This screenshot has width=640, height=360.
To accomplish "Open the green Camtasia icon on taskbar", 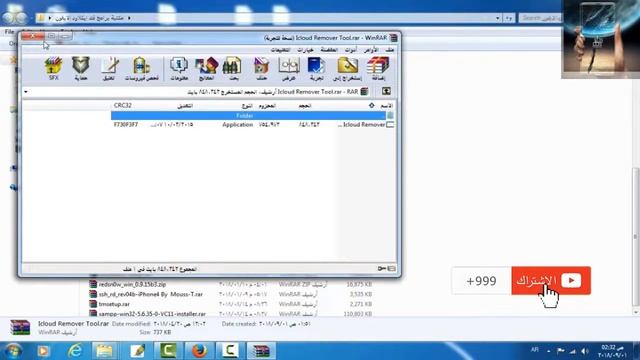I will 168,351.
